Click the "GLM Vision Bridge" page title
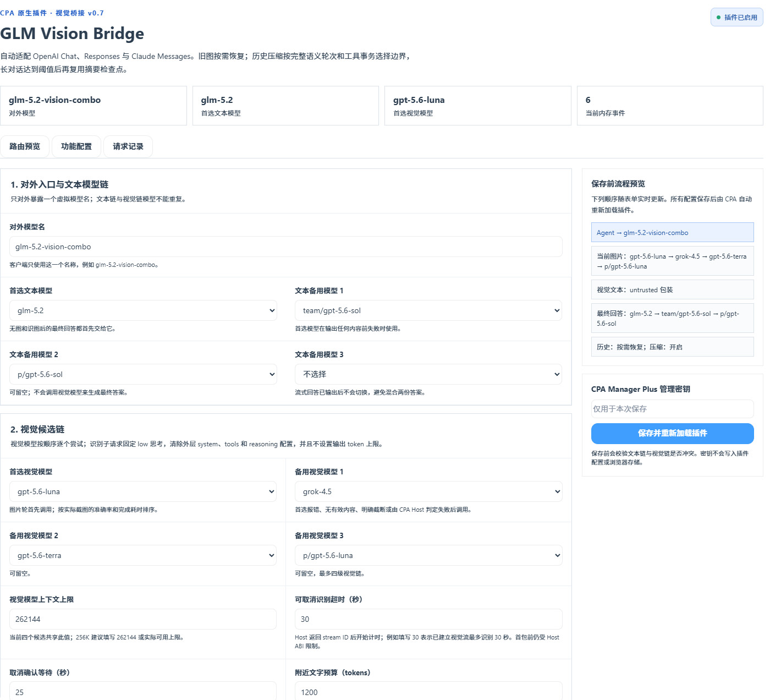This screenshot has width=770, height=700. coord(72,34)
